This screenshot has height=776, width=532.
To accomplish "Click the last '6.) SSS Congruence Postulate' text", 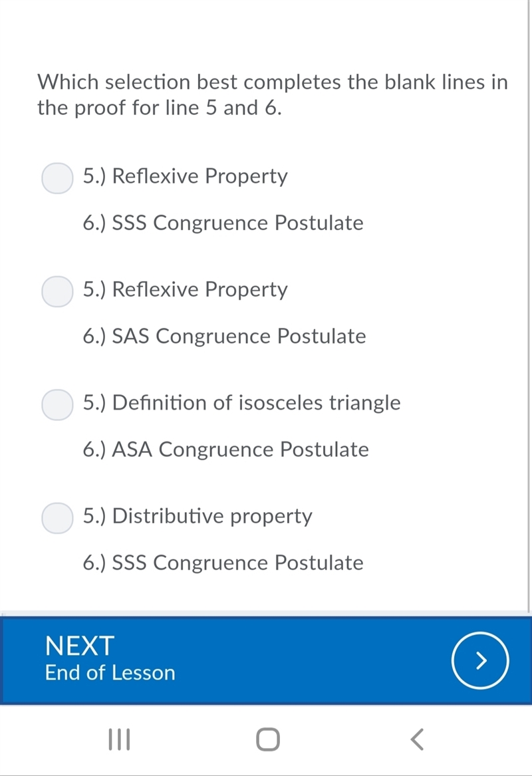I will 223,563.
